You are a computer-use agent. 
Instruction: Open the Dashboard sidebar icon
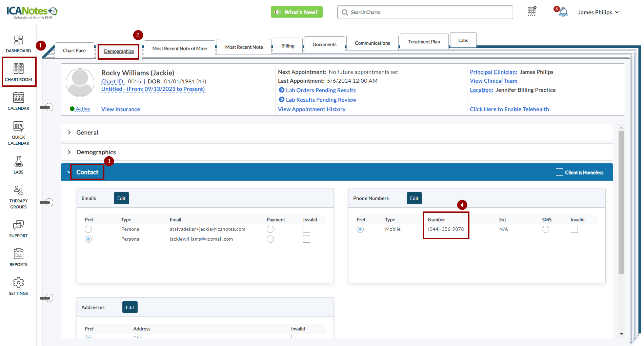pyautogui.click(x=18, y=44)
